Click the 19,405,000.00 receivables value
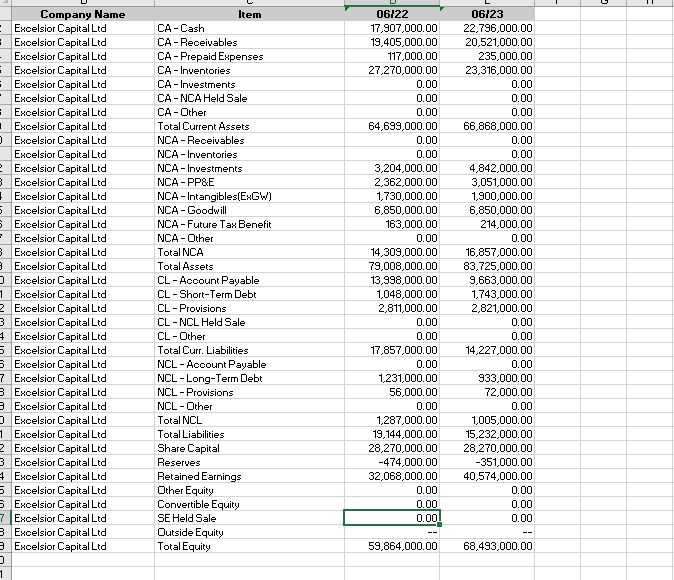 click(392, 42)
